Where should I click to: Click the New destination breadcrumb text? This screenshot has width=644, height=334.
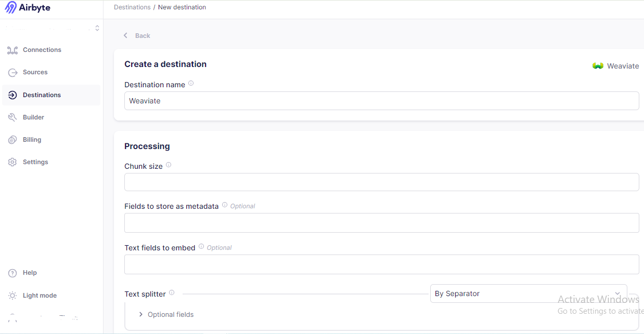pyautogui.click(x=182, y=7)
